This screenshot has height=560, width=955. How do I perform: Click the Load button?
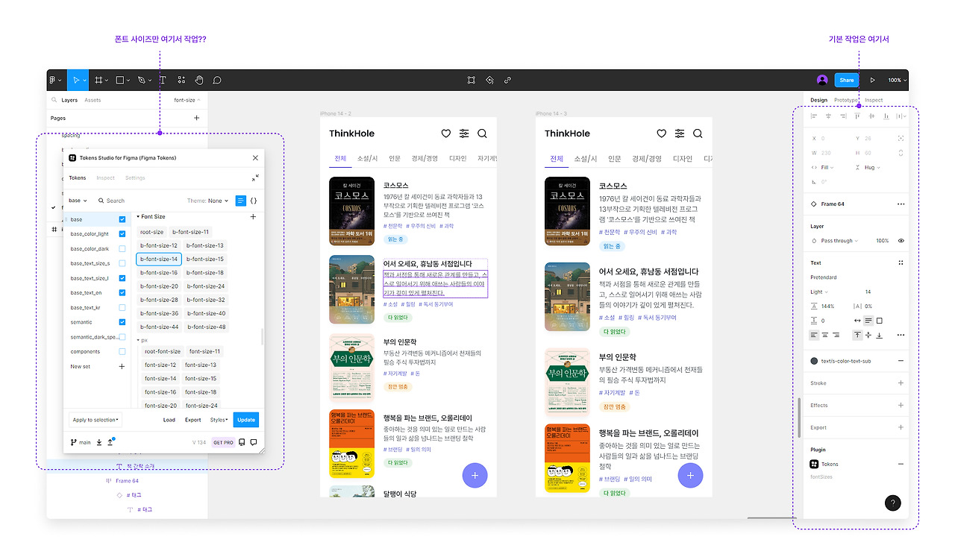(x=169, y=420)
